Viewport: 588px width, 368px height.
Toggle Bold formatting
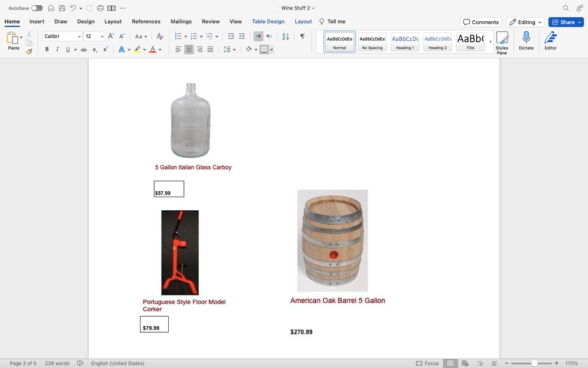point(47,49)
